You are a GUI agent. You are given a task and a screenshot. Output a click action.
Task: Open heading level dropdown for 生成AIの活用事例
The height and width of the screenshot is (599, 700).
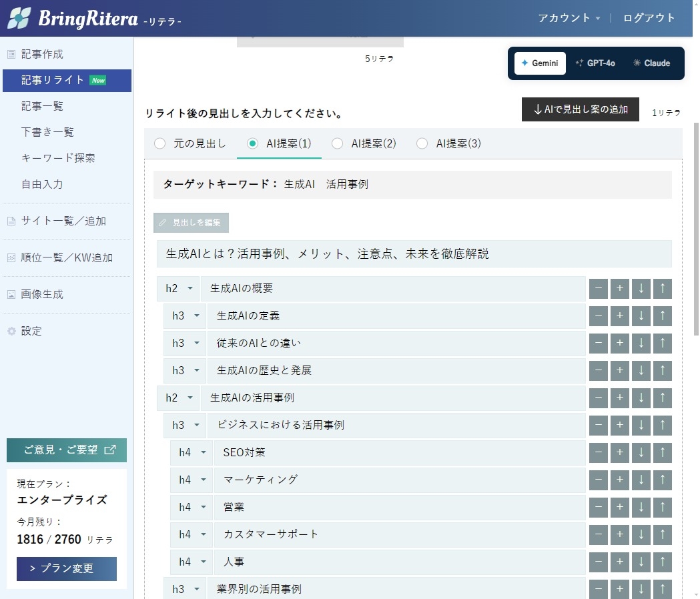(178, 398)
